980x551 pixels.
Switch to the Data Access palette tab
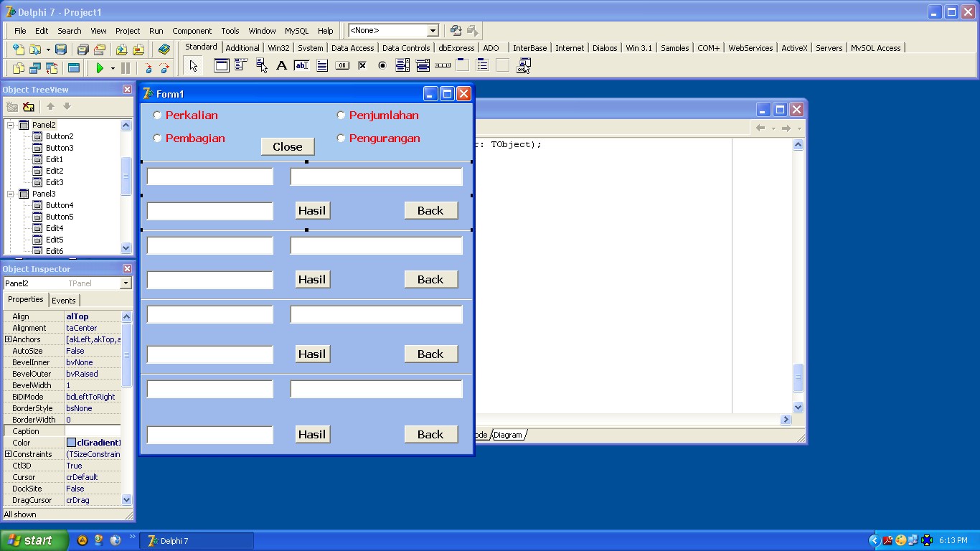pyautogui.click(x=353, y=48)
